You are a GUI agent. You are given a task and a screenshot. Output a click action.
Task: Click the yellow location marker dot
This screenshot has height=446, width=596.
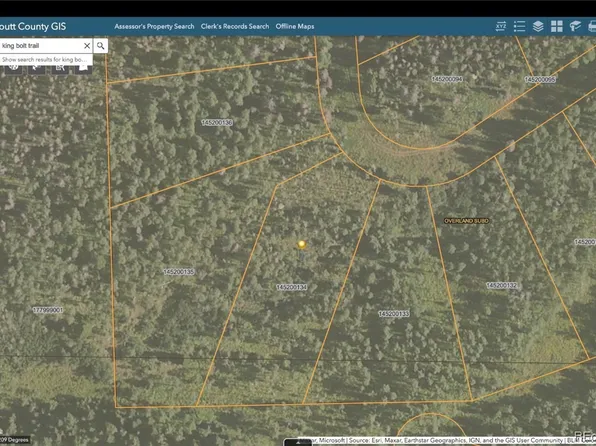click(x=302, y=244)
